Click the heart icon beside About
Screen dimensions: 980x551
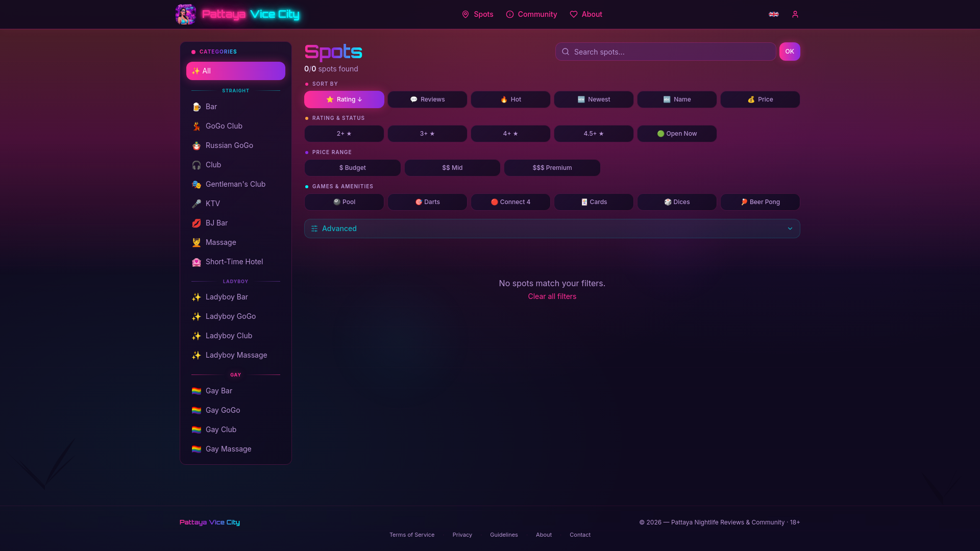(x=574, y=14)
